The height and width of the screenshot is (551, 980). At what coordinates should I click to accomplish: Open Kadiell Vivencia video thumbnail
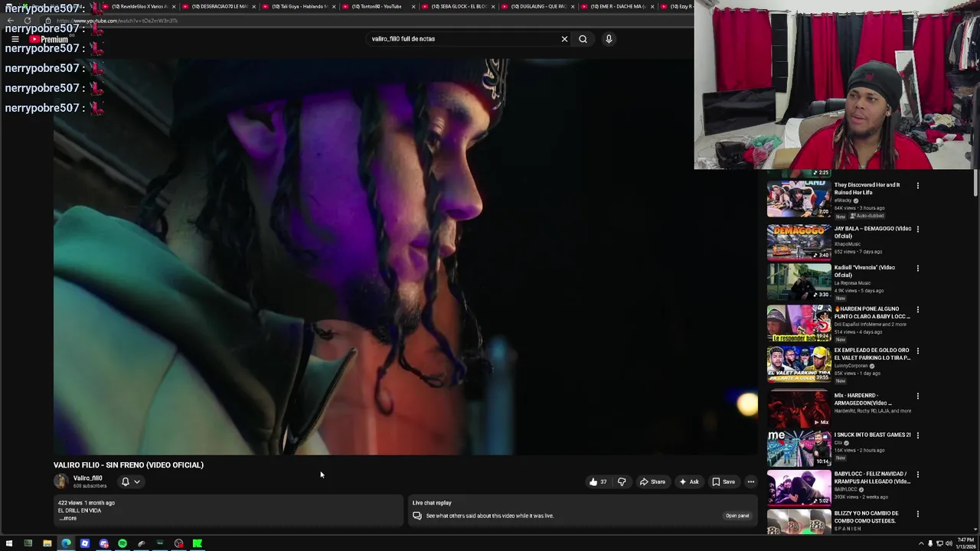tap(799, 282)
